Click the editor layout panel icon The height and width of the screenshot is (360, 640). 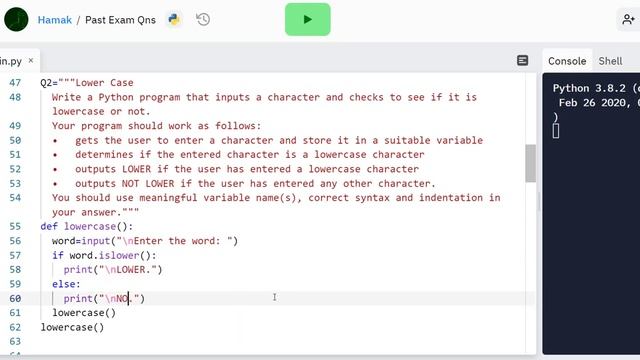tap(522, 60)
